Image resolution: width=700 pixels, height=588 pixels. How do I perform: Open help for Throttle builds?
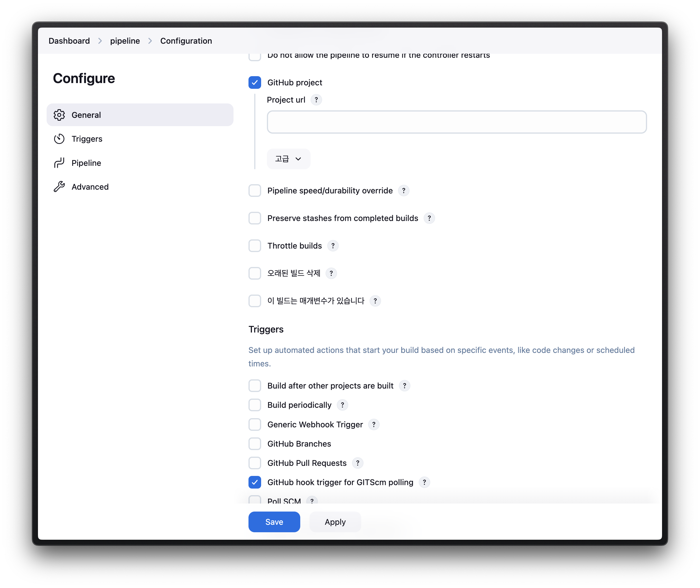click(333, 246)
